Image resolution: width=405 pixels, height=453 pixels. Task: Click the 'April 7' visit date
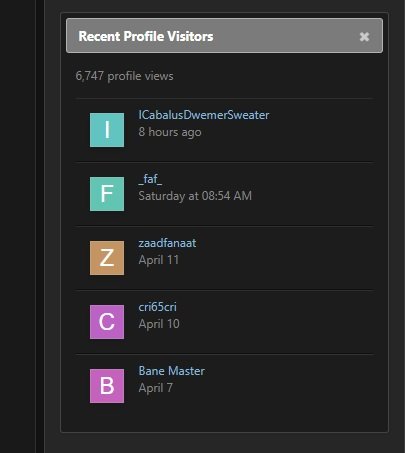point(156,388)
